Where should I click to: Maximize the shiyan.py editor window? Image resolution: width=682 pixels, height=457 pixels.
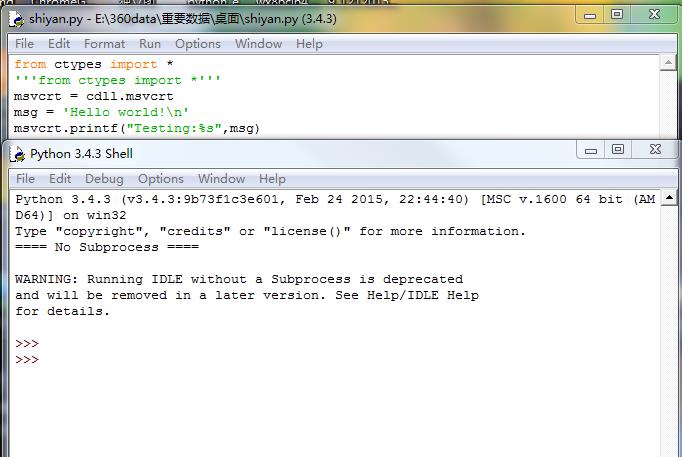coord(617,13)
